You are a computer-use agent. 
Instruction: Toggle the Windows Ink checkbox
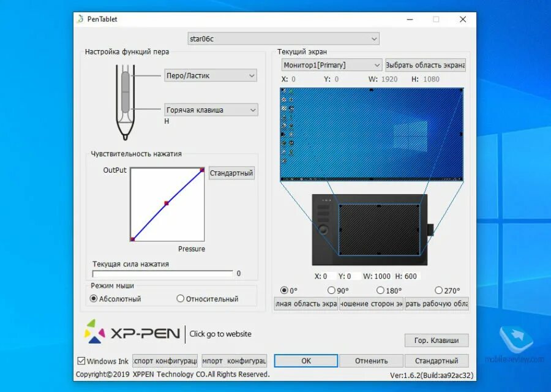pos(81,361)
